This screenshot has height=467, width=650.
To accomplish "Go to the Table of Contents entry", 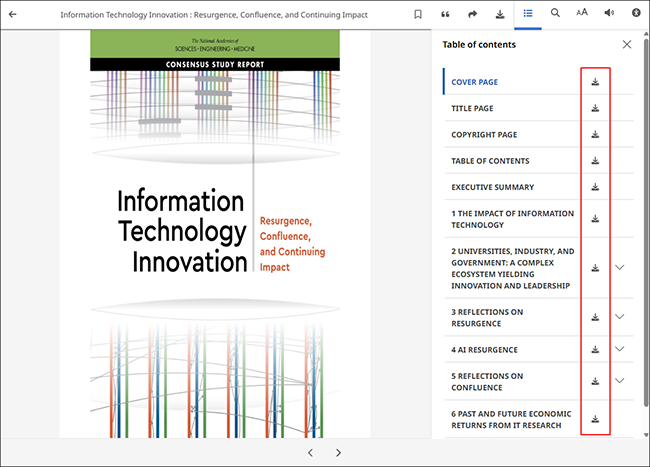I will pyautogui.click(x=490, y=161).
